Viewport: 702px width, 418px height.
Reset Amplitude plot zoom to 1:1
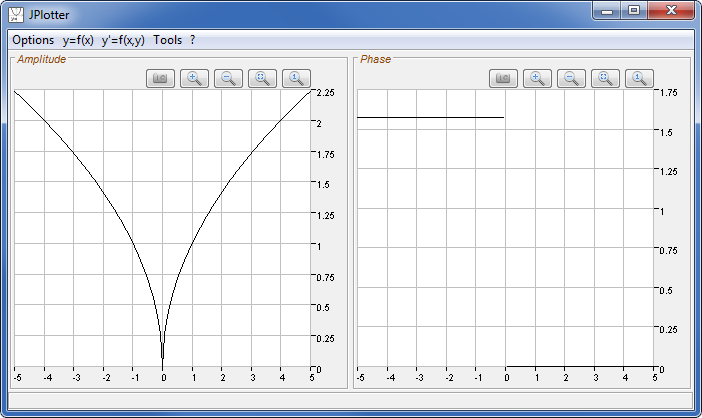click(x=297, y=78)
